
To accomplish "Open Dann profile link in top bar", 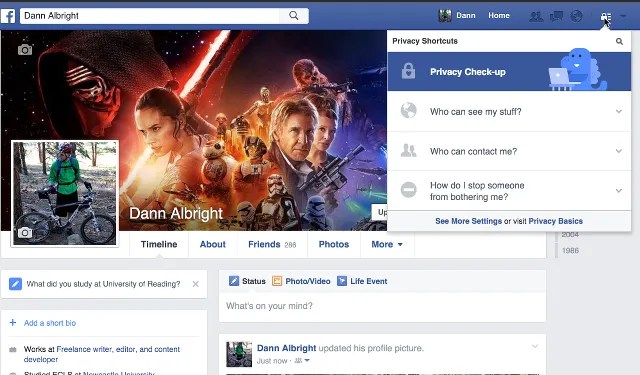I will 466,16.
